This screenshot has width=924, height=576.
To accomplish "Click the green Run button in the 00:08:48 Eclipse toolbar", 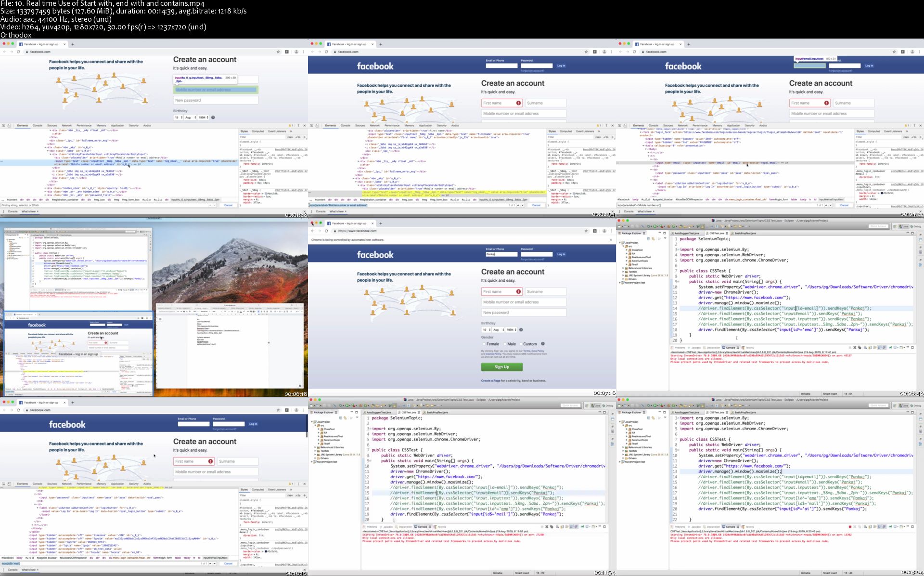I will (x=654, y=226).
